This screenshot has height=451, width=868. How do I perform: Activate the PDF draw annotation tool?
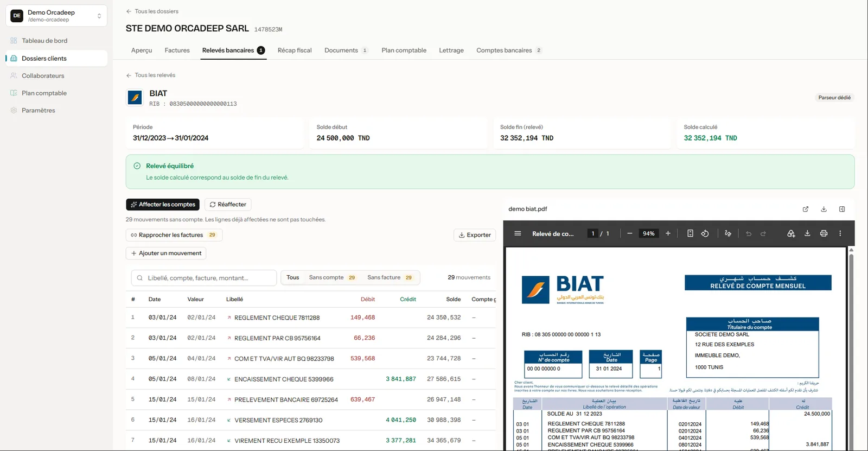[x=728, y=233]
